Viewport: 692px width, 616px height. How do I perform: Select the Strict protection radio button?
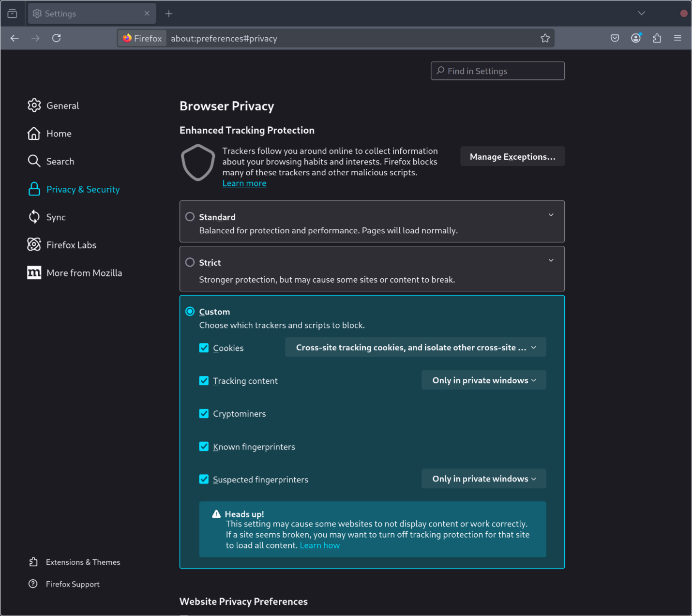coord(190,262)
